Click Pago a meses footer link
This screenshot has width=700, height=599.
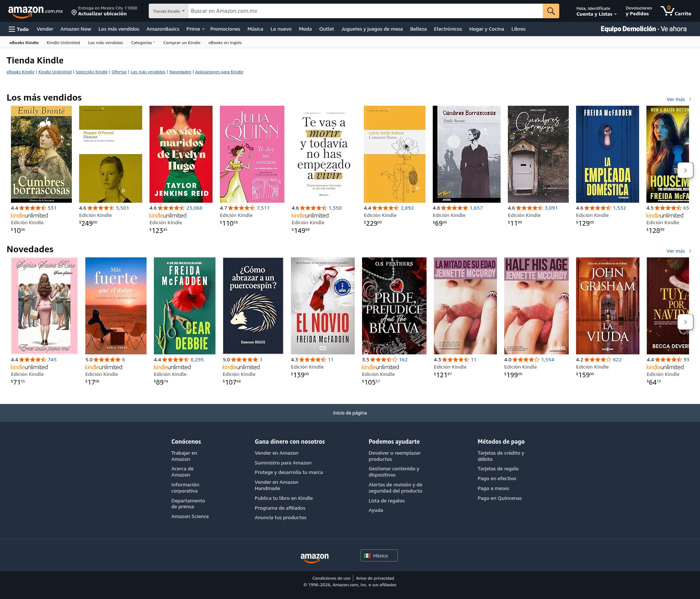[493, 488]
